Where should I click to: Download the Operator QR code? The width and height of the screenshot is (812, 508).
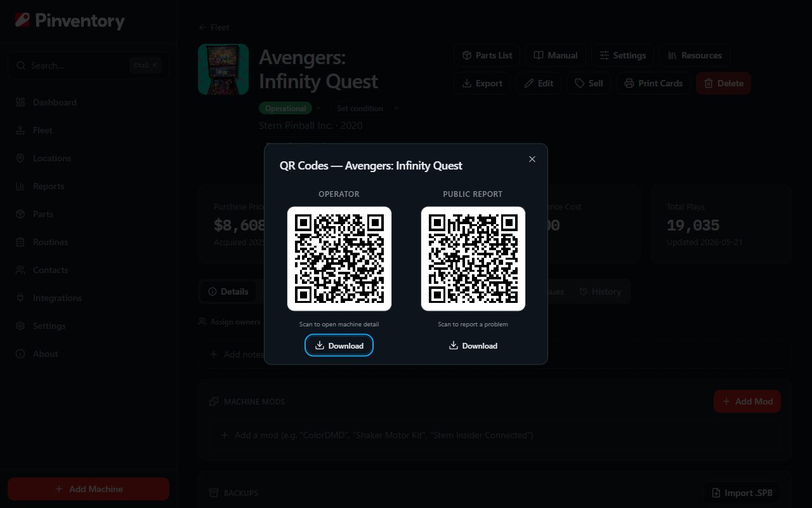339,345
